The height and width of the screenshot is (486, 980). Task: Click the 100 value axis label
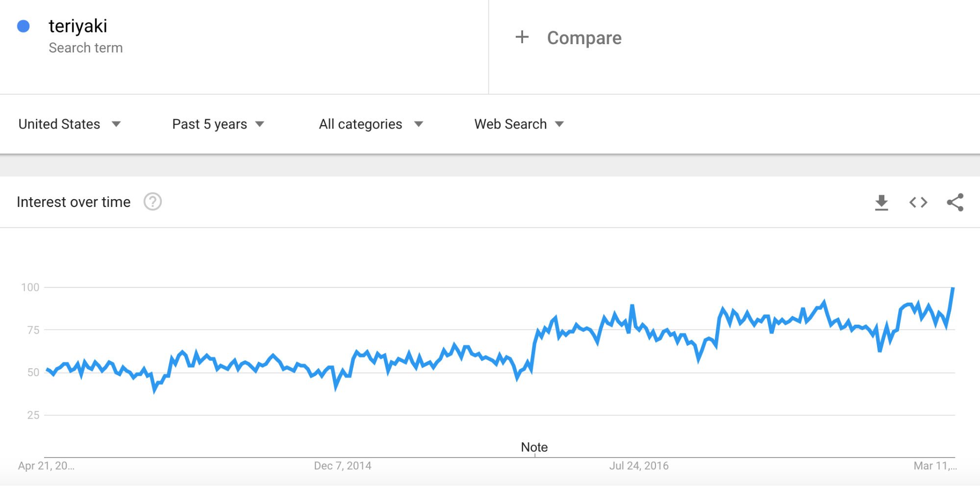click(x=30, y=287)
